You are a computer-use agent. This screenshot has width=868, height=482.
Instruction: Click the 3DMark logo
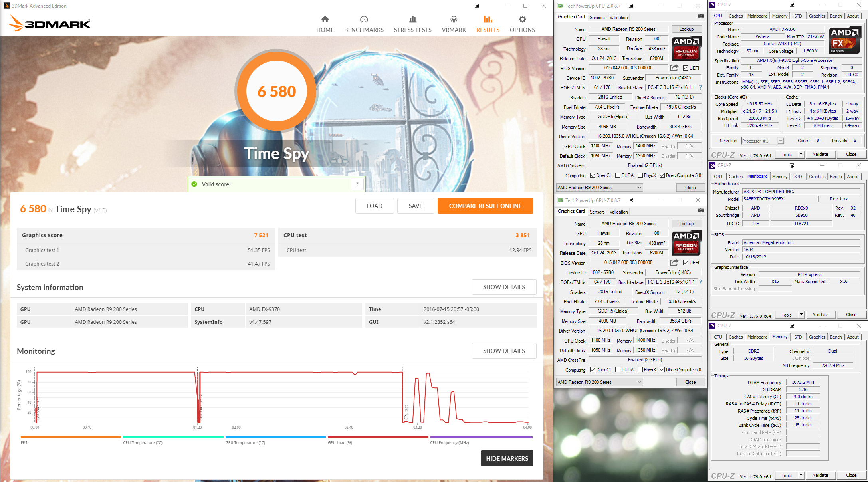49,23
